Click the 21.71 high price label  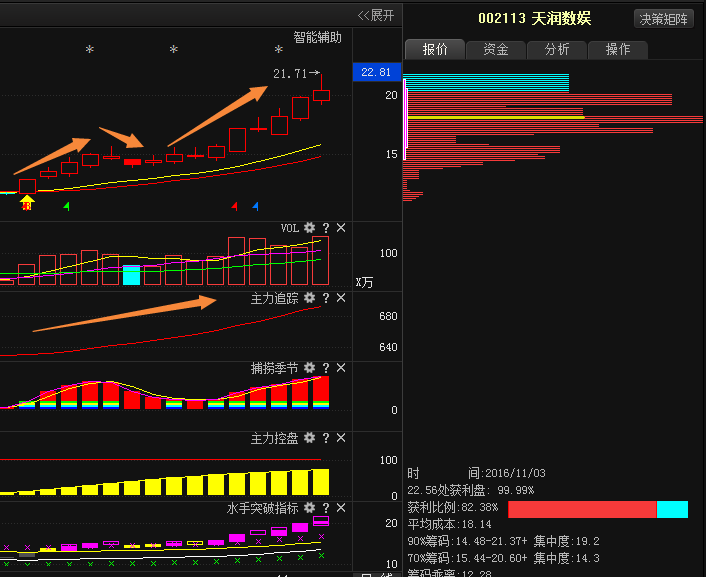coord(290,73)
